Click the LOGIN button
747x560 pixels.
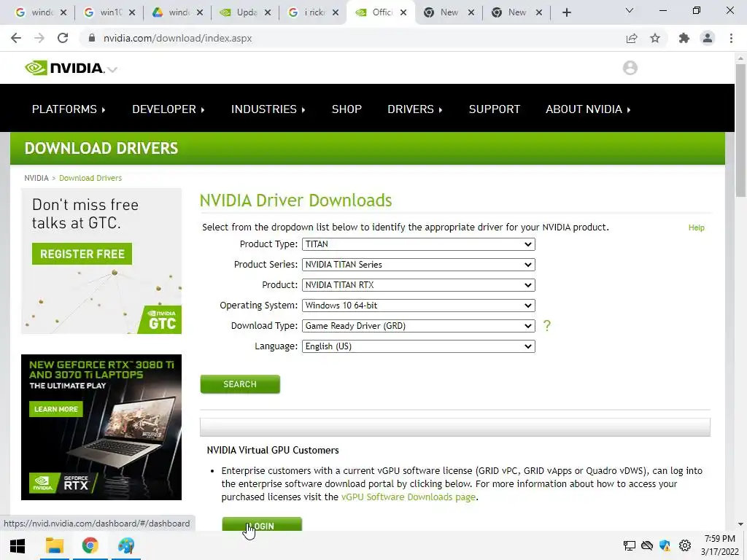pos(262,524)
